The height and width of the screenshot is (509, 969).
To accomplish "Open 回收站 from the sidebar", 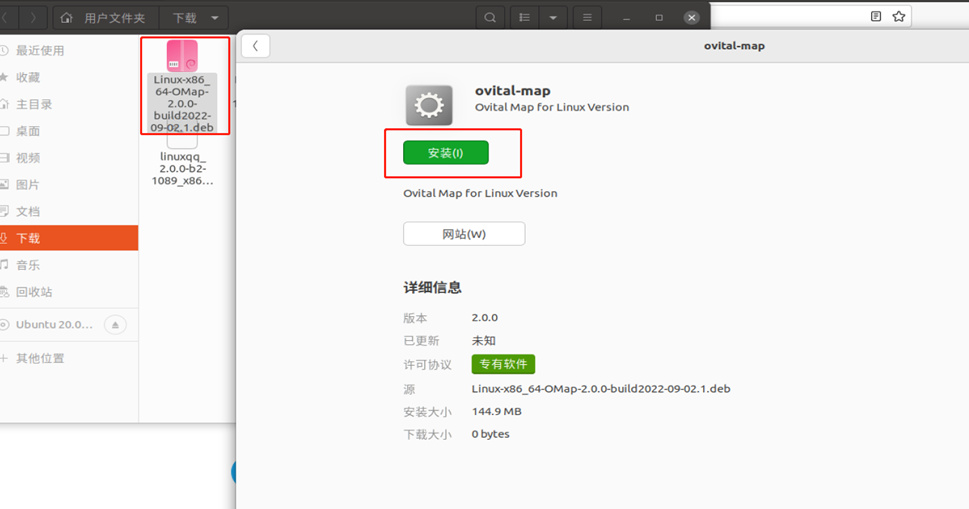I will click(x=34, y=292).
